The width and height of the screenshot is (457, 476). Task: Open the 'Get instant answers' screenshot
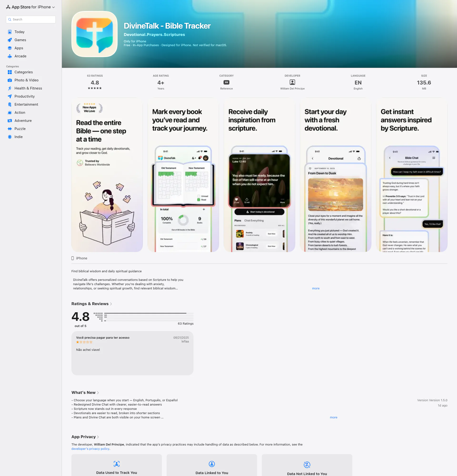click(412, 175)
